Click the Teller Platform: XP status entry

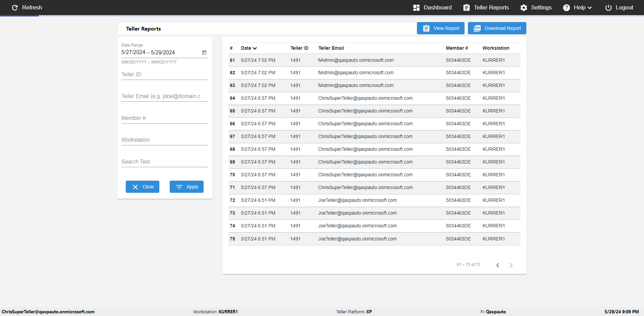click(354, 312)
